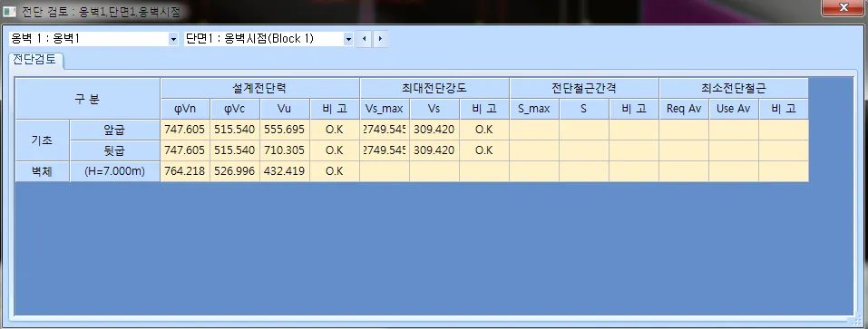Click the S column header
This screenshot has width=868, height=329.
click(x=583, y=109)
